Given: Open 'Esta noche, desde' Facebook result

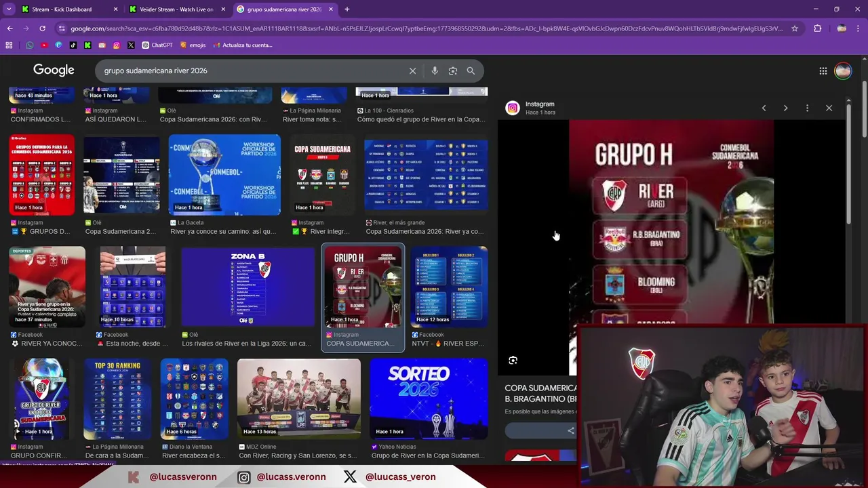Looking at the screenshot, I should (132, 344).
